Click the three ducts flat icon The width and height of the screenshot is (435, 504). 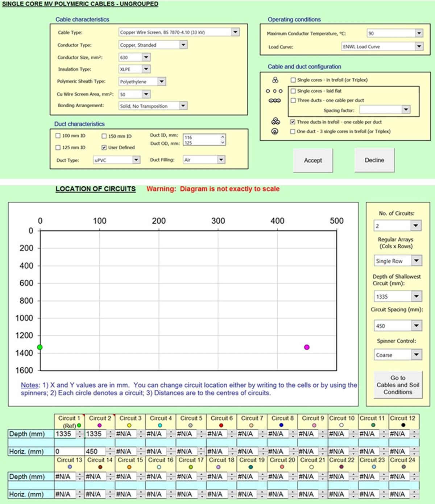click(x=274, y=100)
